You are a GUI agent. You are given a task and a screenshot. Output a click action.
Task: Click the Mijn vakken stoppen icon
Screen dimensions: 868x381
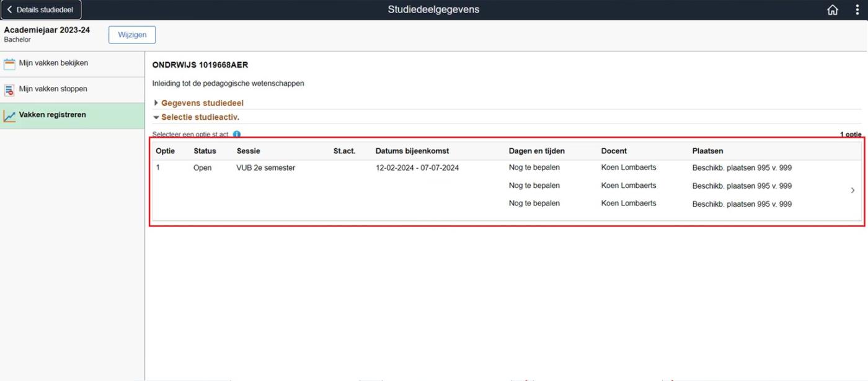click(x=9, y=90)
